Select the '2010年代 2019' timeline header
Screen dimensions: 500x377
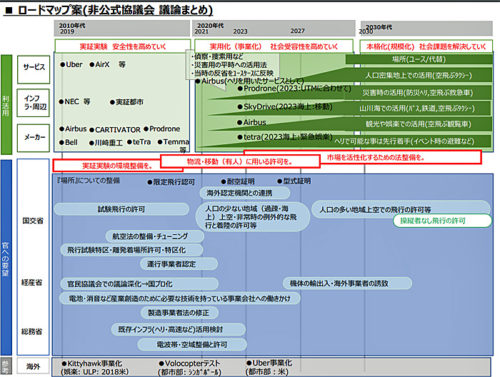pyautogui.click(x=122, y=29)
